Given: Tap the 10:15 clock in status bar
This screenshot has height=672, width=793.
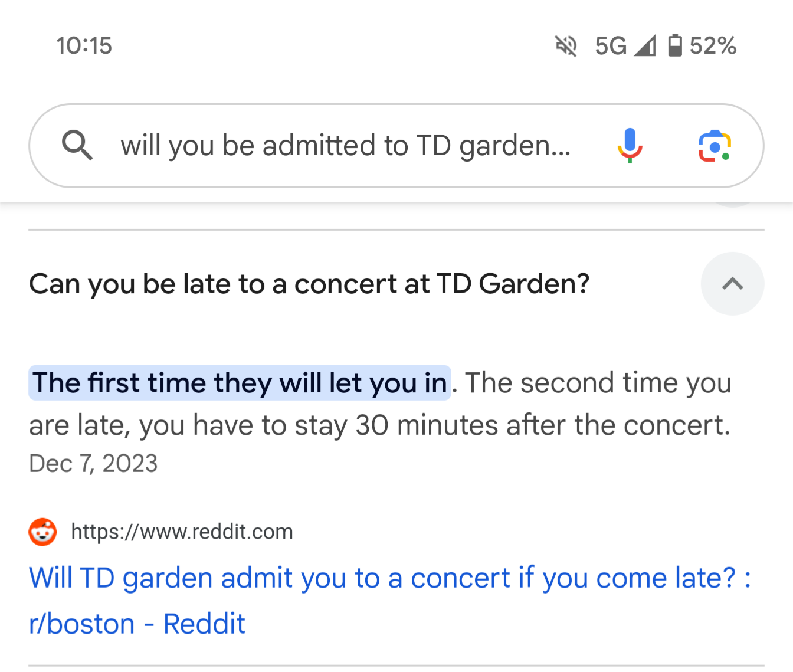Looking at the screenshot, I should [84, 45].
